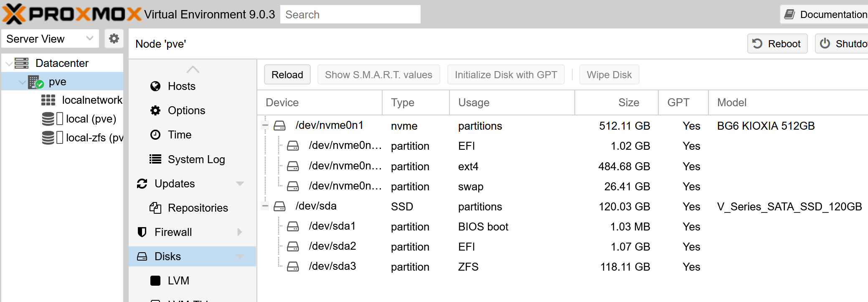This screenshot has width=868, height=302.
Task: Click the localnetwork grid icon
Action: click(48, 100)
